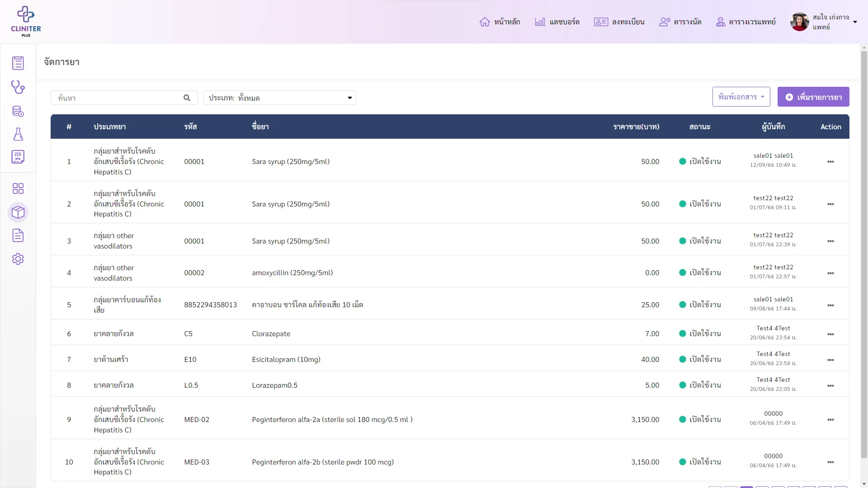Open the พิมพ์เอกสาร dropdown button

(741, 97)
